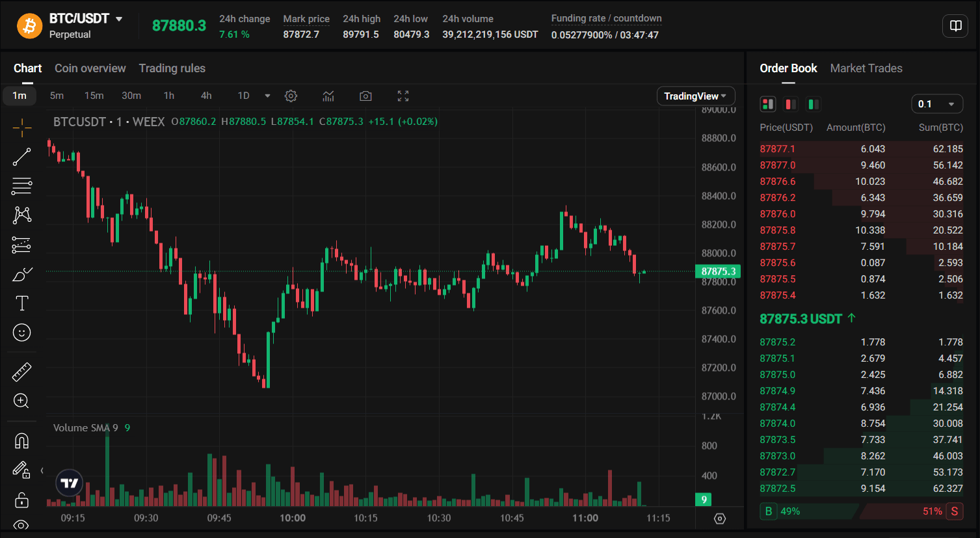
Task: Switch to the Market Trades tab
Action: 866,68
